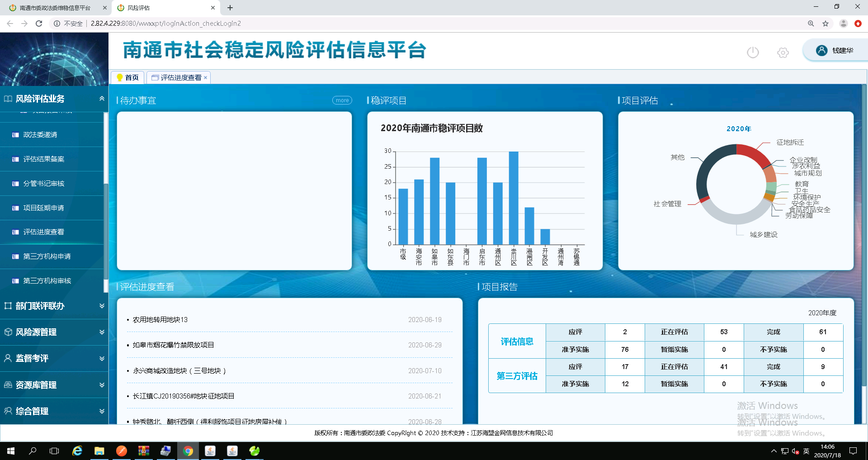Open the settings gear at top right
Viewport: 868px width, 460px height.
pos(783,52)
